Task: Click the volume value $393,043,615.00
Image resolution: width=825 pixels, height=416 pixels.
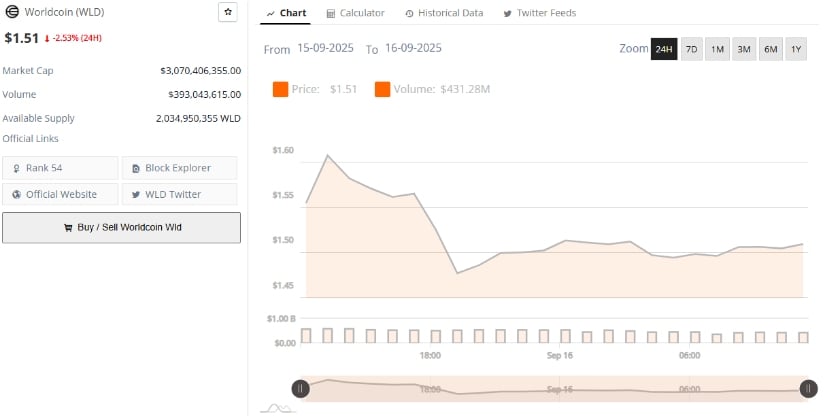Action: coord(205,95)
